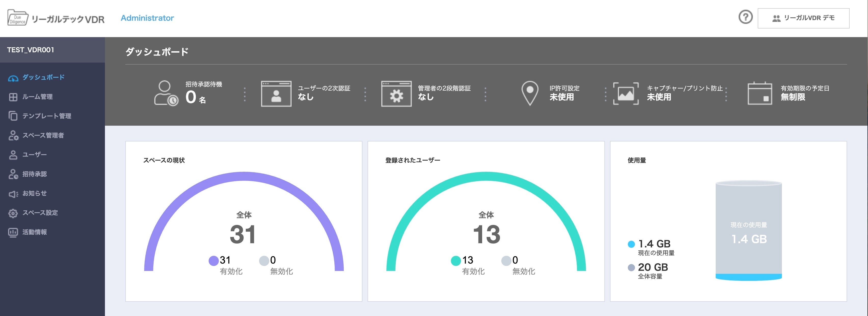Click キャプチャー/プリント防止 status text

click(x=685, y=93)
